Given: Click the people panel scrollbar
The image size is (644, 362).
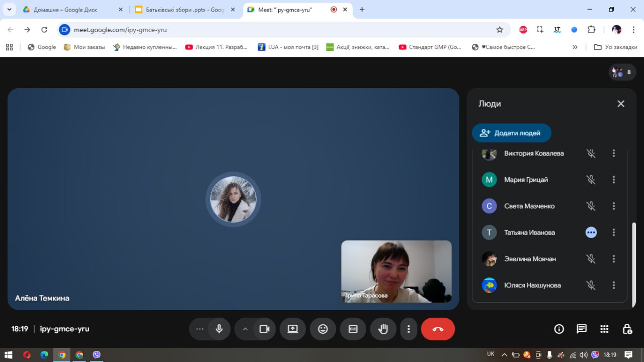Looking at the screenshot, I should tap(634, 252).
